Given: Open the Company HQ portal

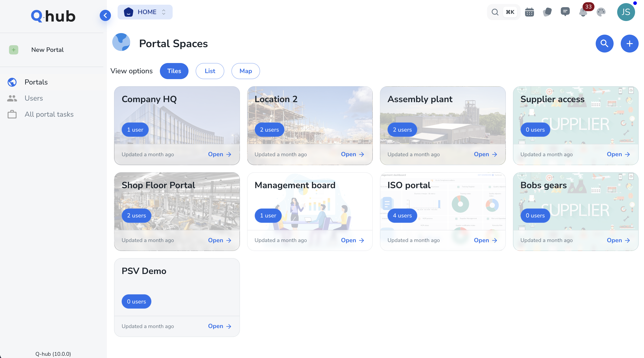Looking at the screenshot, I should click(219, 154).
